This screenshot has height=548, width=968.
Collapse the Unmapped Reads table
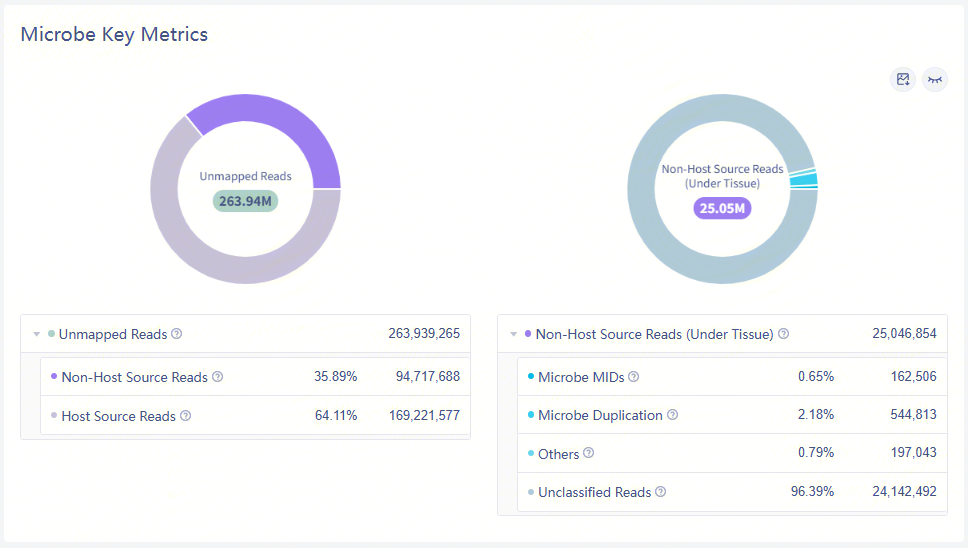pos(37,334)
